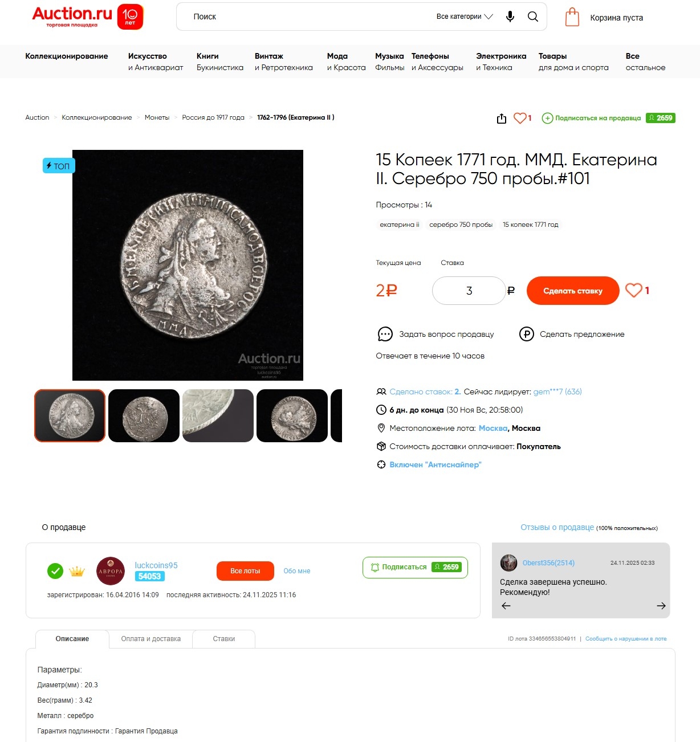The height and width of the screenshot is (742, 700).
Task: Select the coin reverse eagle thumbnail
Action: point(144,415)
